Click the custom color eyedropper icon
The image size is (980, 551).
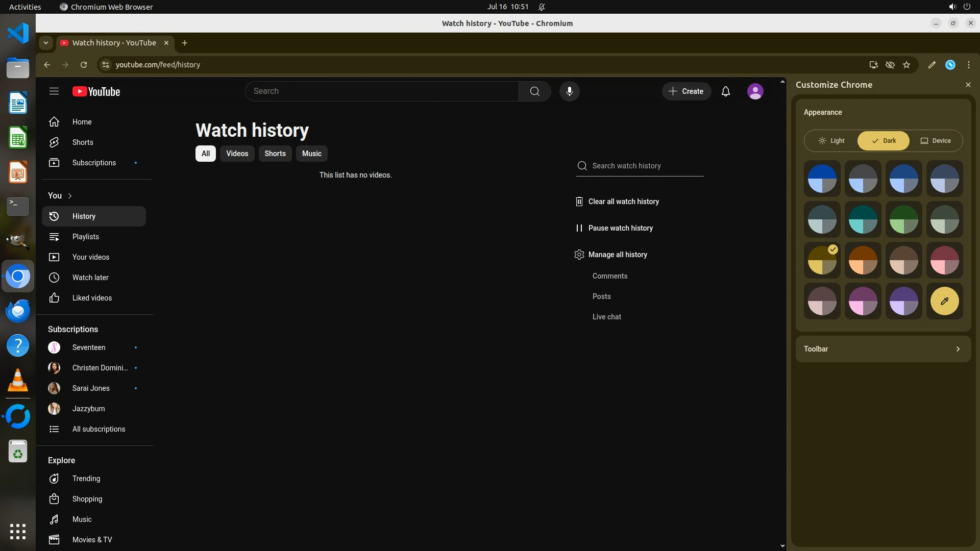click(x=944, y=301)
